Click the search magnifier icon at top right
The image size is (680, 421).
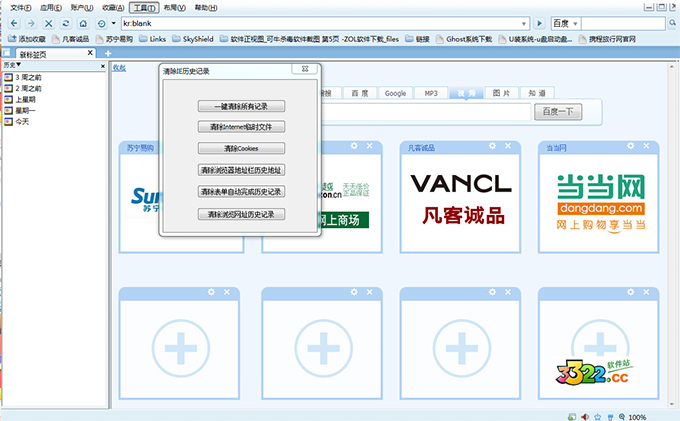pyautogui.click(x=672, y=23)
